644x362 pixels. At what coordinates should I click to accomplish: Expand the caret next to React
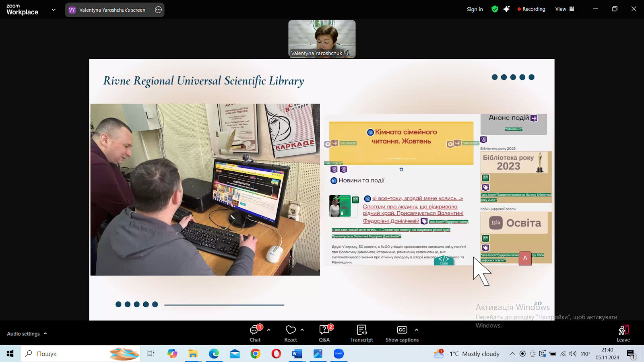(302, 330)
